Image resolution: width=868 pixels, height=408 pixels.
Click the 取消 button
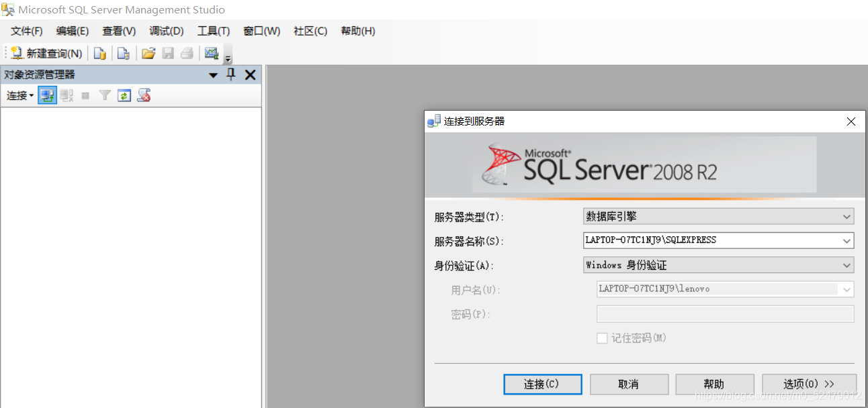coord(629,385)
